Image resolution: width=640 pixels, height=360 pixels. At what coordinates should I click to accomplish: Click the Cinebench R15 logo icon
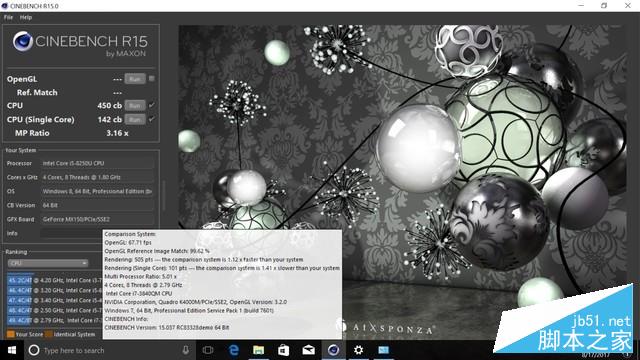pyautogui.click(x=22, y=41)
